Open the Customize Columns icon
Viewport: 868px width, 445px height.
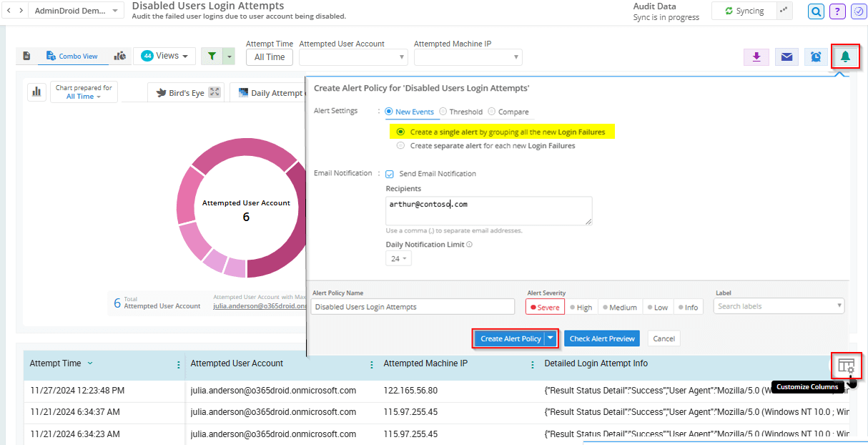pos(846,366)
